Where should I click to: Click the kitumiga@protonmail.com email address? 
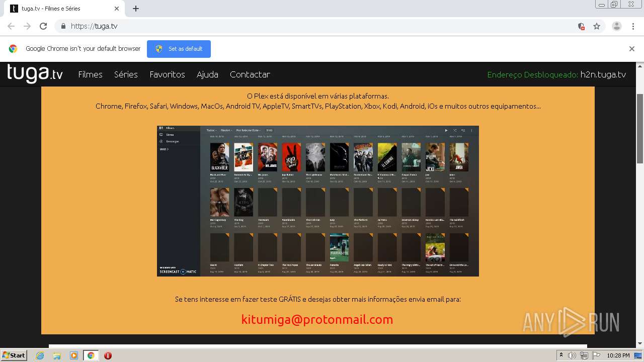click(317, 319)
